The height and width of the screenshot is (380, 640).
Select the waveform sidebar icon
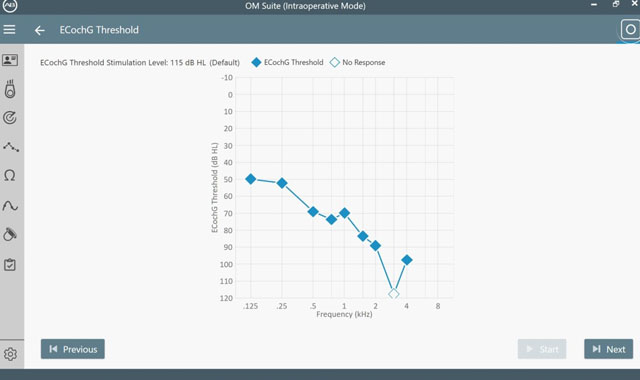tap(10, 205)
